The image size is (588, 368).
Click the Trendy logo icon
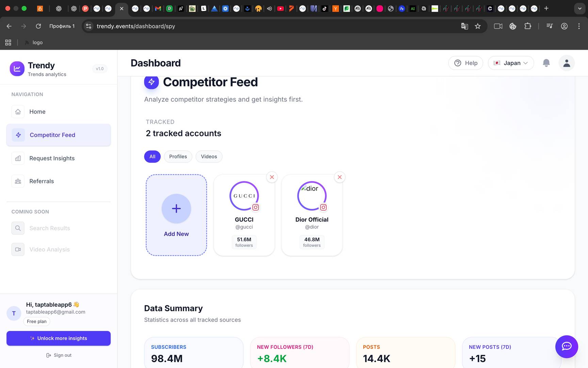point(17,69)
